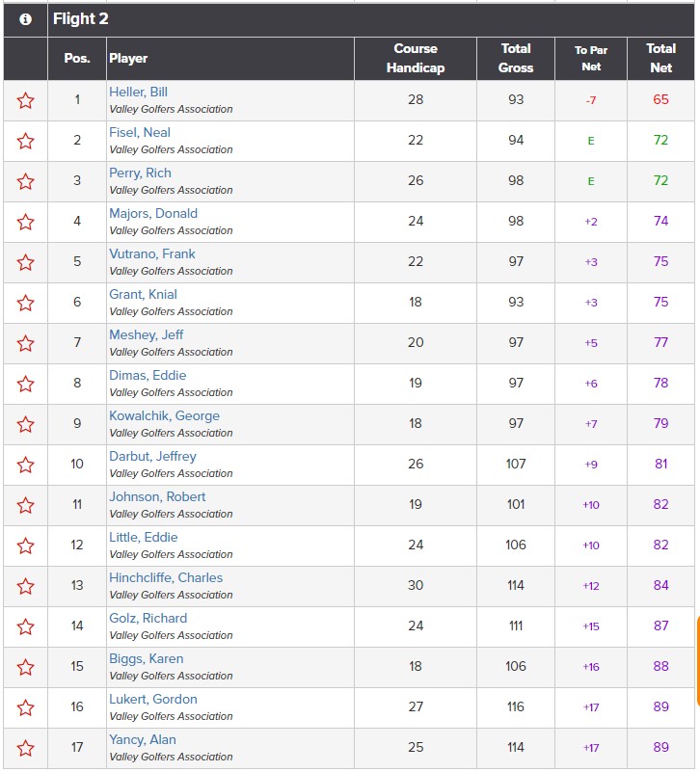Click the orange tab at right edge

pos(697,662)
